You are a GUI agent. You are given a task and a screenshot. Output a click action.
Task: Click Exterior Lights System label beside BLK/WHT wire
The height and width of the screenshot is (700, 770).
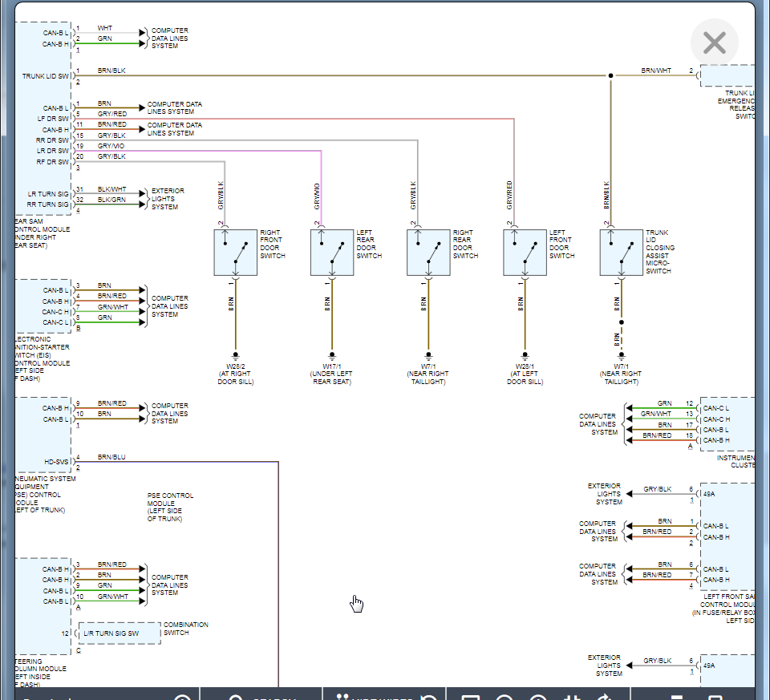coord(168,199)
